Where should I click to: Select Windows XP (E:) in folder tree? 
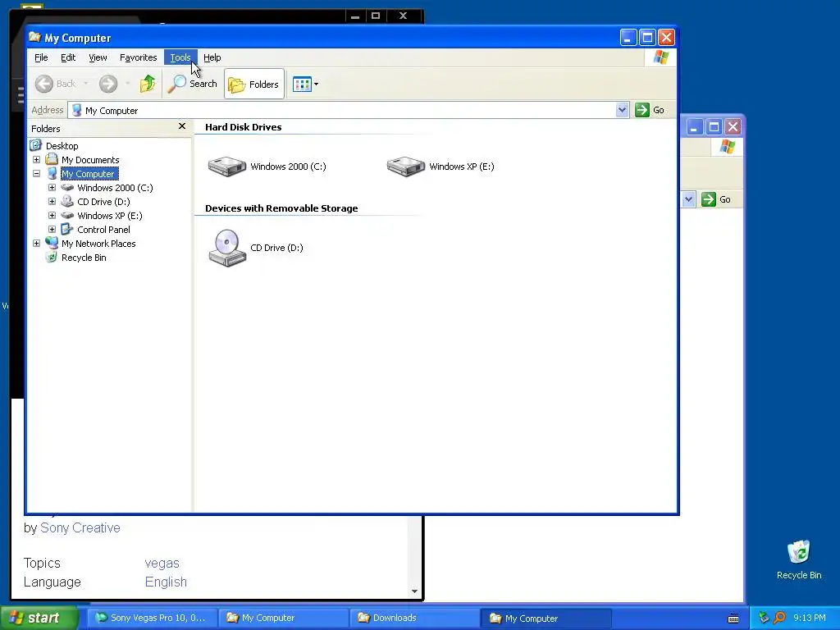[109, 216]
